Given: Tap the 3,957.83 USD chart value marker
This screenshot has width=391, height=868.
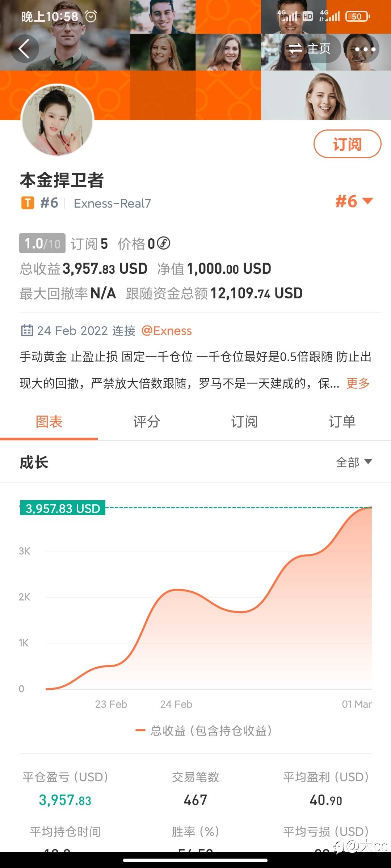Looking at the screenshot, I should click(63, 508).
